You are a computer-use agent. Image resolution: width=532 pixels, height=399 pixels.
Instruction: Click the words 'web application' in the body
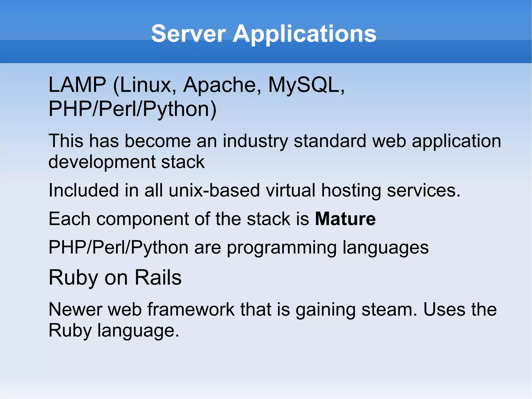(x=436, y=141)
